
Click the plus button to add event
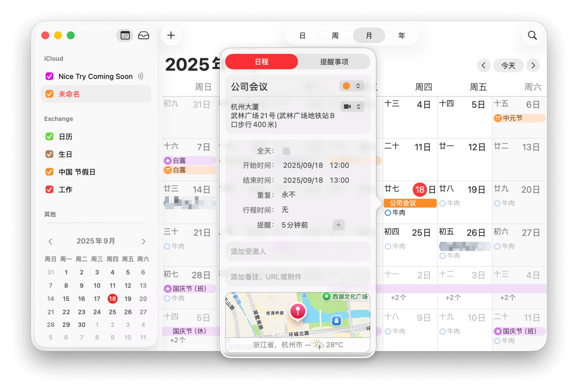point(171,35)
